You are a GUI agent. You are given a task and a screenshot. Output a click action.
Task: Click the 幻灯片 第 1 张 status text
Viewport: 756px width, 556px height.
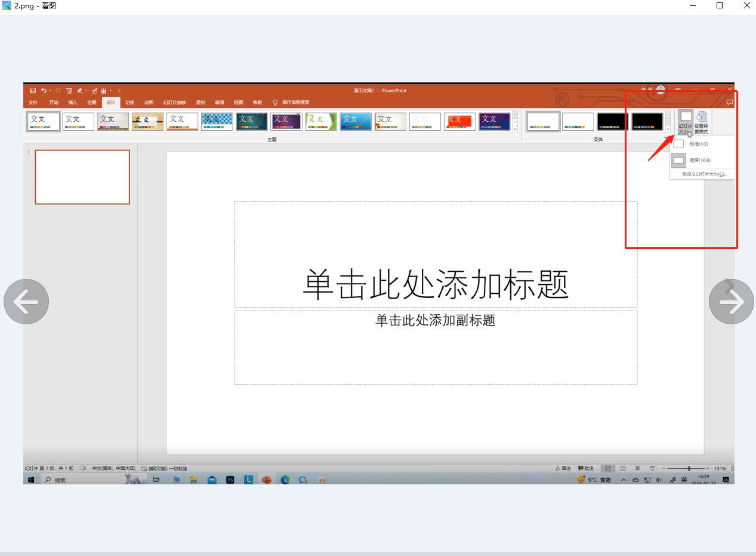pos(49,469)
